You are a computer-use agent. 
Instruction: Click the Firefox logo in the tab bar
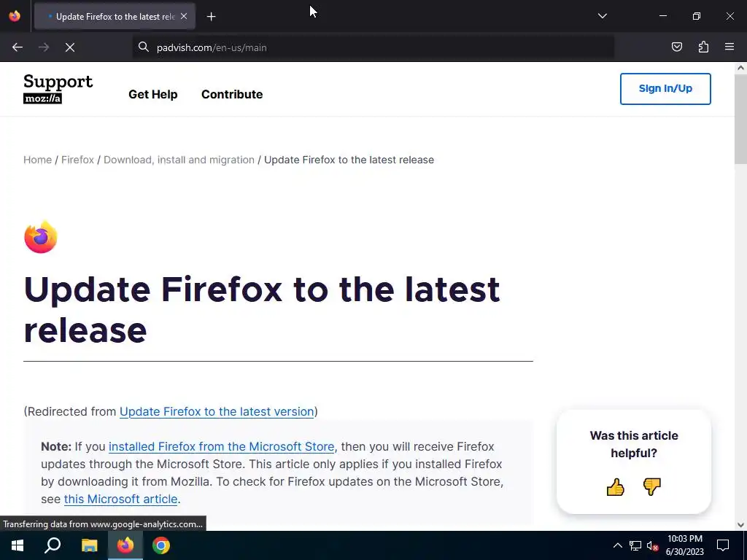(x=15, y=16)
